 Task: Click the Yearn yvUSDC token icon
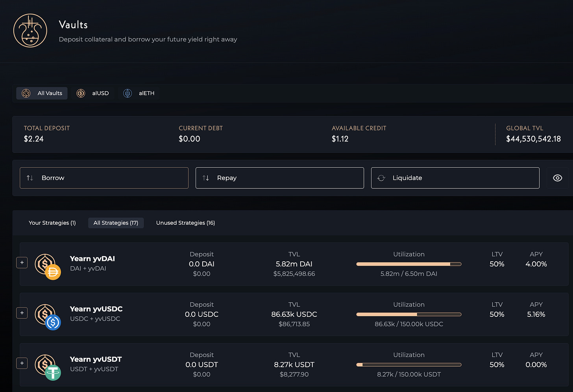pos(48,317)
